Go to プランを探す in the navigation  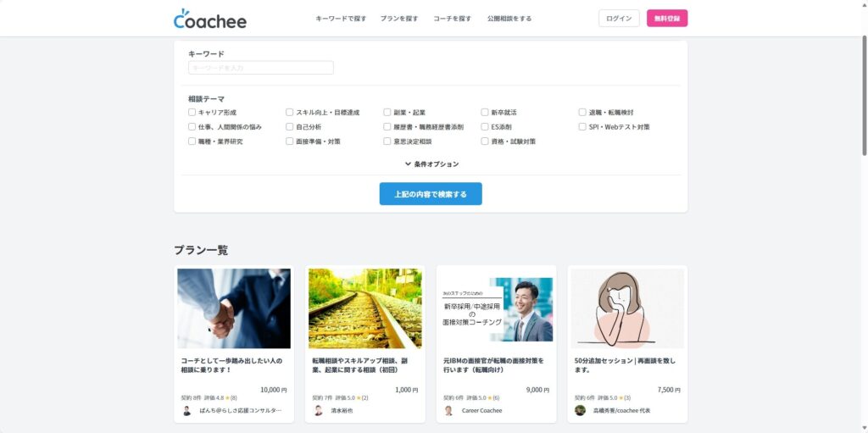(x=399, y=19)
